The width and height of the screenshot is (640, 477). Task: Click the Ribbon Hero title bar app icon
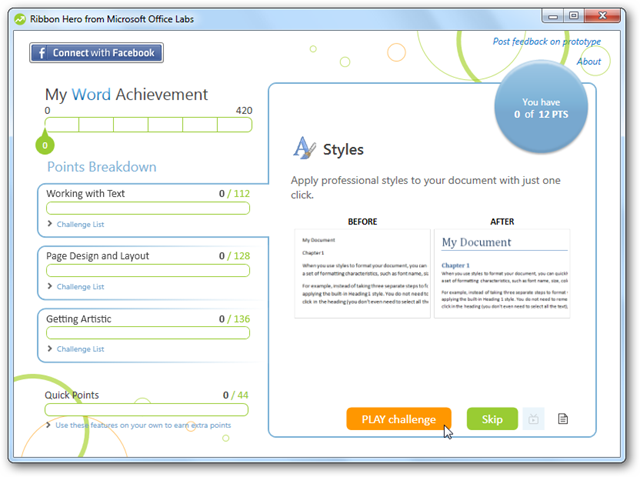tap(20, 19)
